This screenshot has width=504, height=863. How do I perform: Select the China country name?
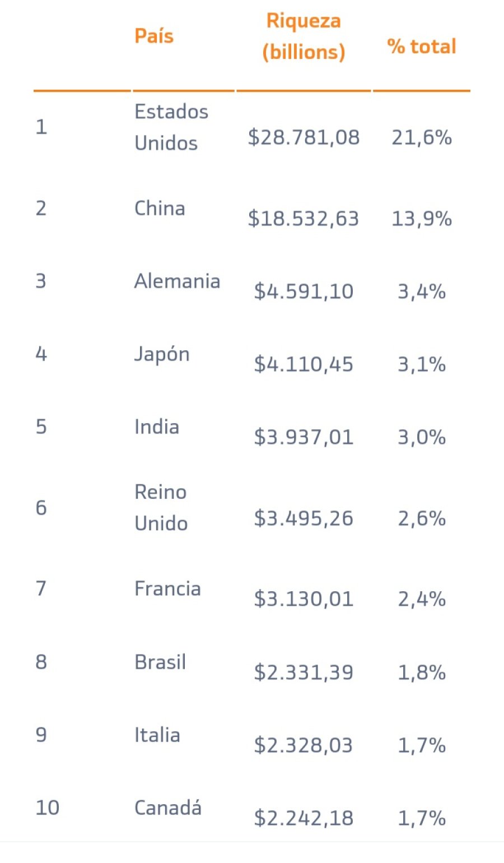click(x=160, y=208)
